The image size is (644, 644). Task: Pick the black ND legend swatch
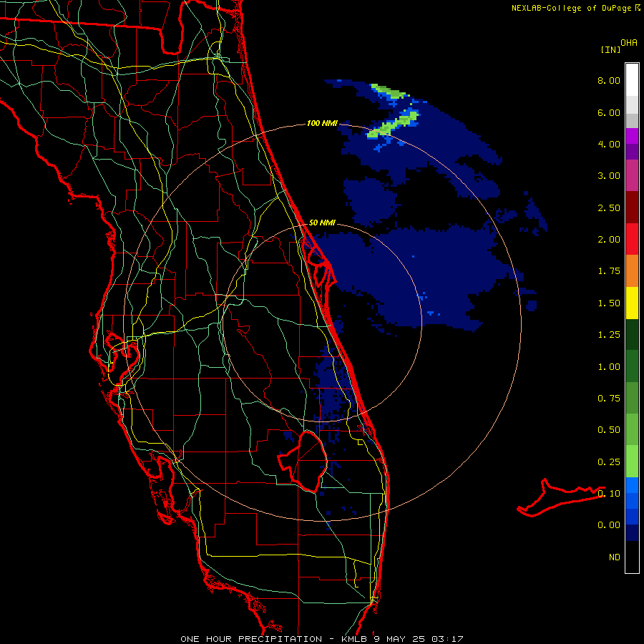632,557
